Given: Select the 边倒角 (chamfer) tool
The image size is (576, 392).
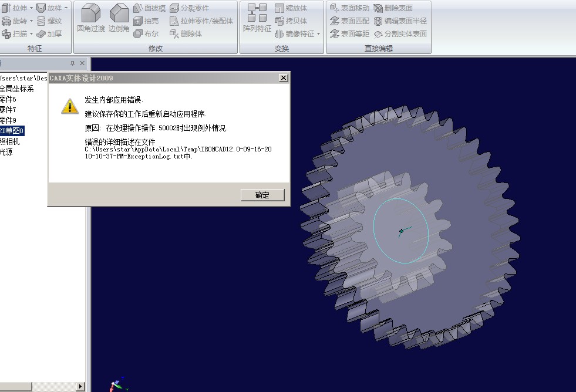Looking at the screenshot, I should pyautogui.click(x=119, y=19).
